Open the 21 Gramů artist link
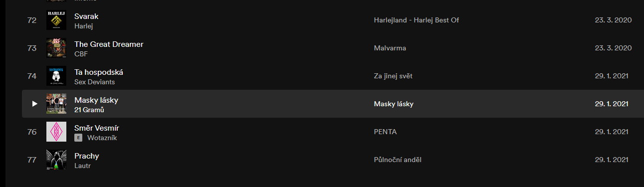Viewport: 644px width, 187px height. coord(89,110)
